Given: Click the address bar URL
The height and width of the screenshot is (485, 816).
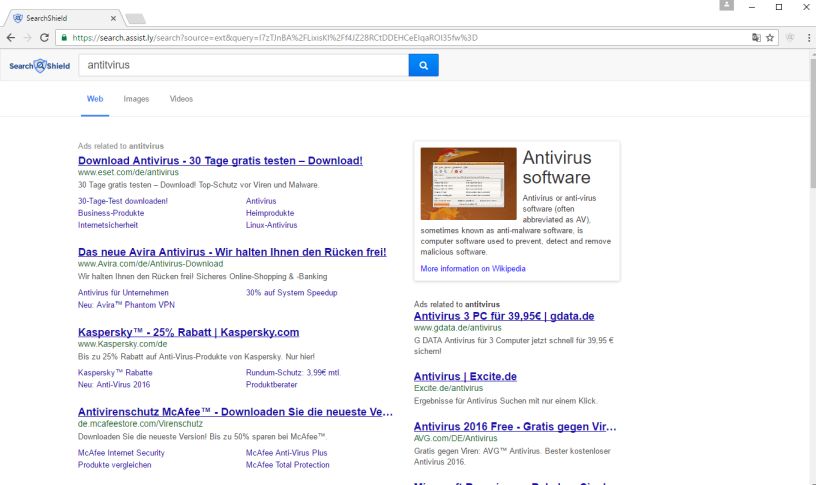Looking at the screenshot, I should click(275, 37).
